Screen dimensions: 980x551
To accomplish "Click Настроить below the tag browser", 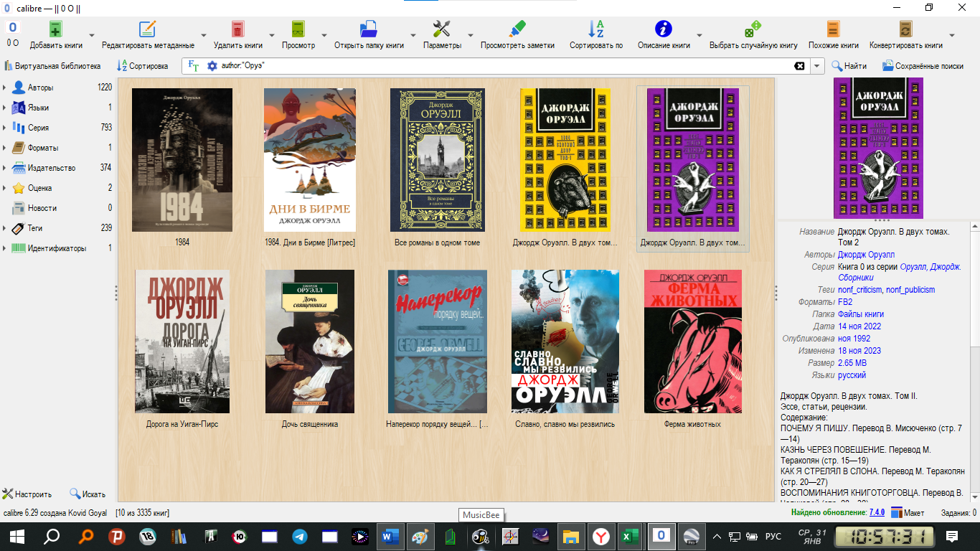I will pos(27,494).
